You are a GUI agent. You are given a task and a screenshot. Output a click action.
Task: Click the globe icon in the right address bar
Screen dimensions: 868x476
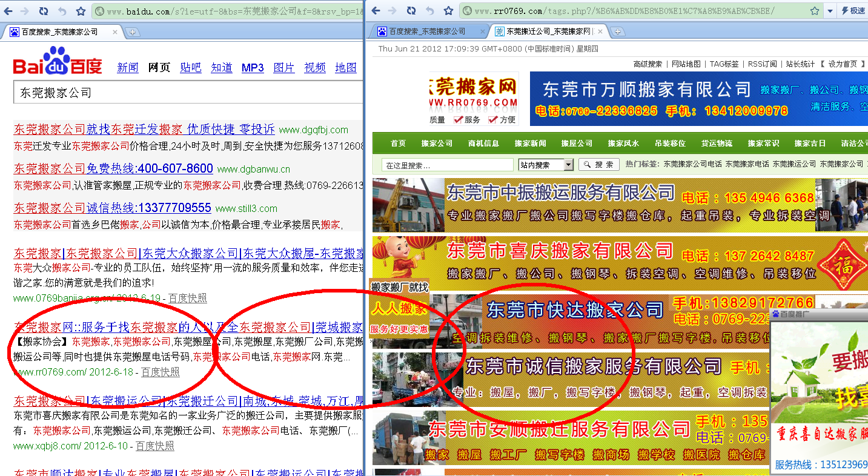click(468, 10)
